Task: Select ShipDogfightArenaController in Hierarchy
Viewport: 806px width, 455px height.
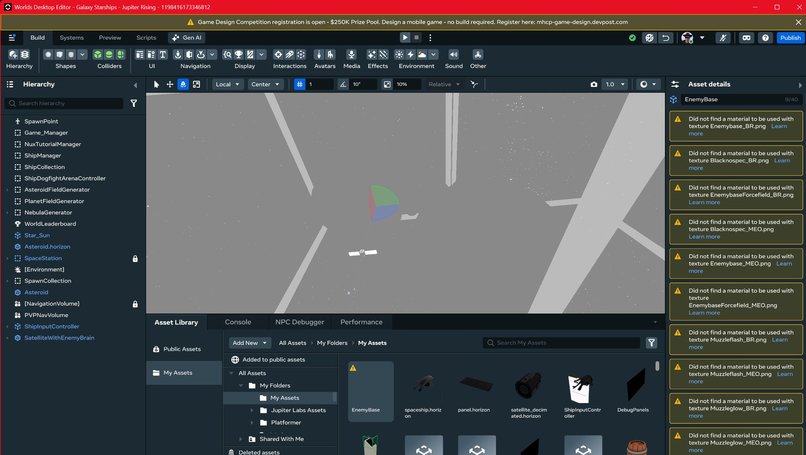Action: coord(65,178)
